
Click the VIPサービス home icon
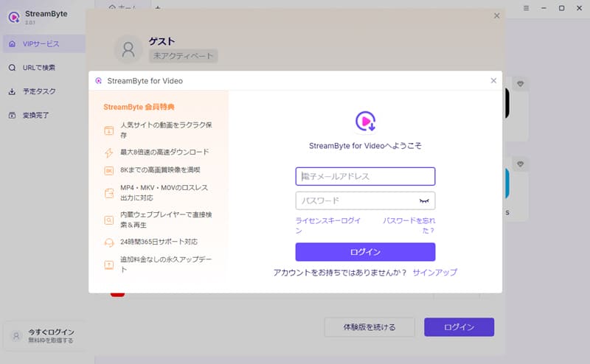[x=12, y=43]
